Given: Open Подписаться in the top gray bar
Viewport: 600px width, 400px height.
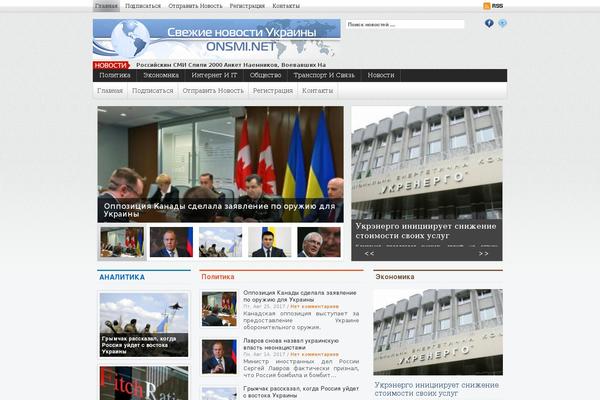Looking at the screenshot, I should (143, 6).
